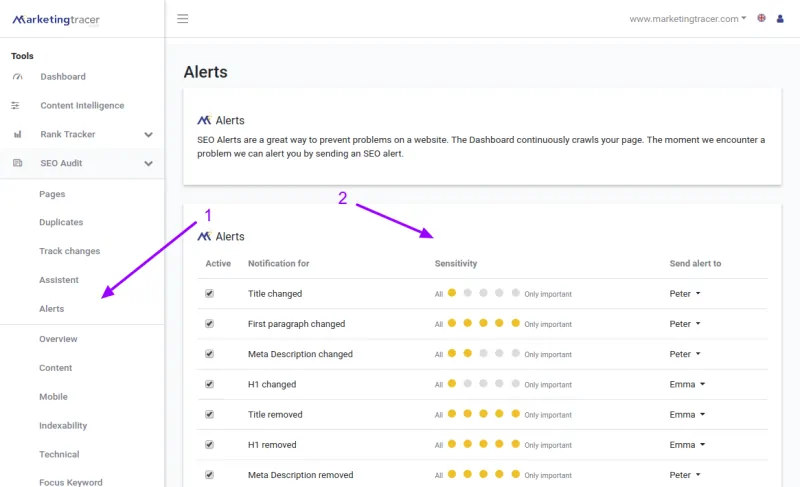Toggle the hamburger menu icon
Image resolution: width=800 pixels, height=487 pixels.
click(x=183, y=19)
